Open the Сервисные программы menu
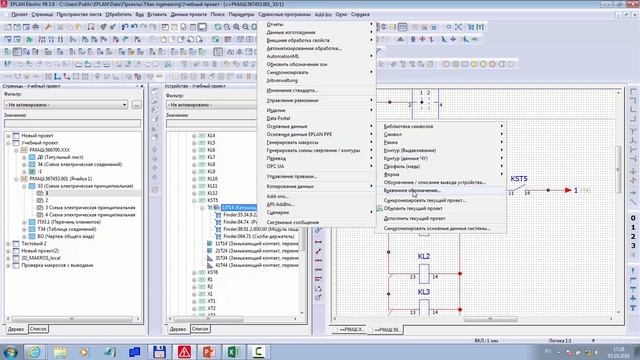The image size is (640, 360). (284, 14)
